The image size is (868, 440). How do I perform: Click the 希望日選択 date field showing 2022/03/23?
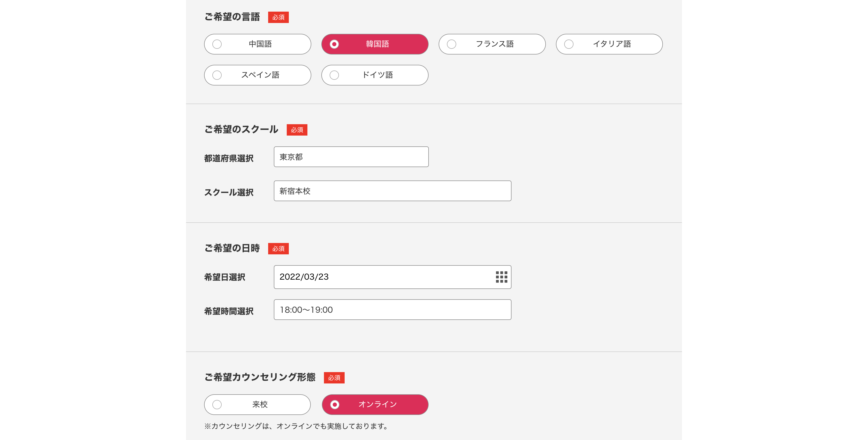pyautogui.click(x=393, y=277)
